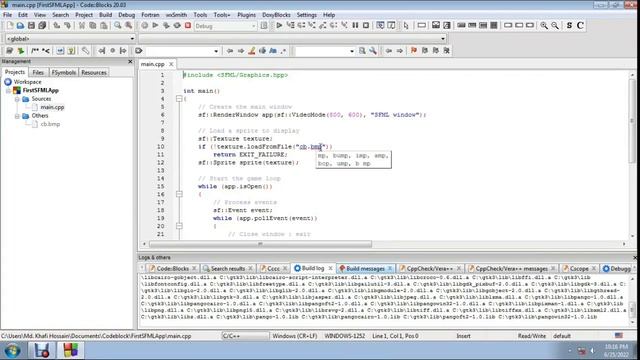Click the Windows Start button
This screenshot has width=640, height=360.
12,351
